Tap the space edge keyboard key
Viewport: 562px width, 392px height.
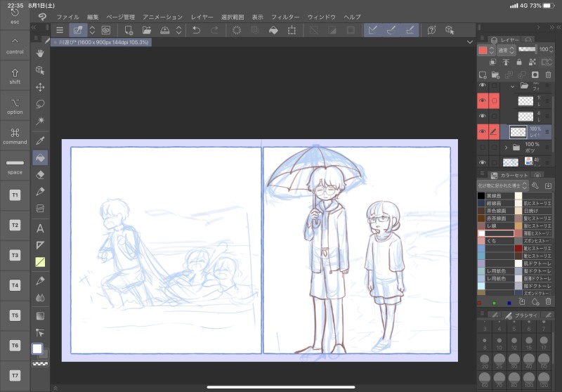15,166
